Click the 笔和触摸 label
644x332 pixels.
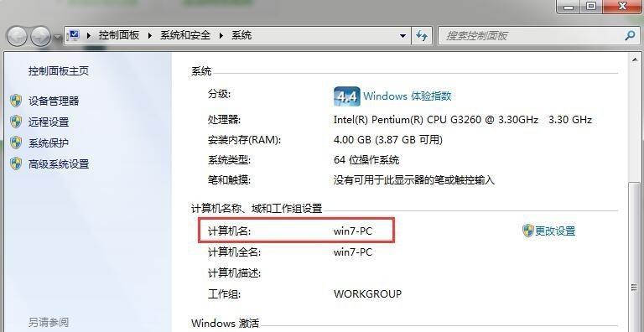229,180
